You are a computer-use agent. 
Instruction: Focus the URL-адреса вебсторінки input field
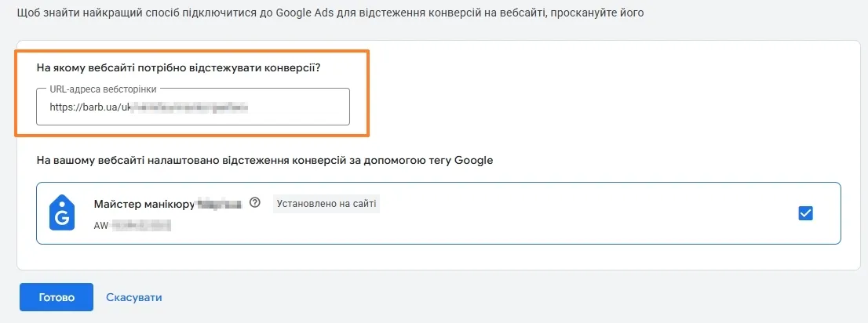pyautogui.click(x=192, y=107)
